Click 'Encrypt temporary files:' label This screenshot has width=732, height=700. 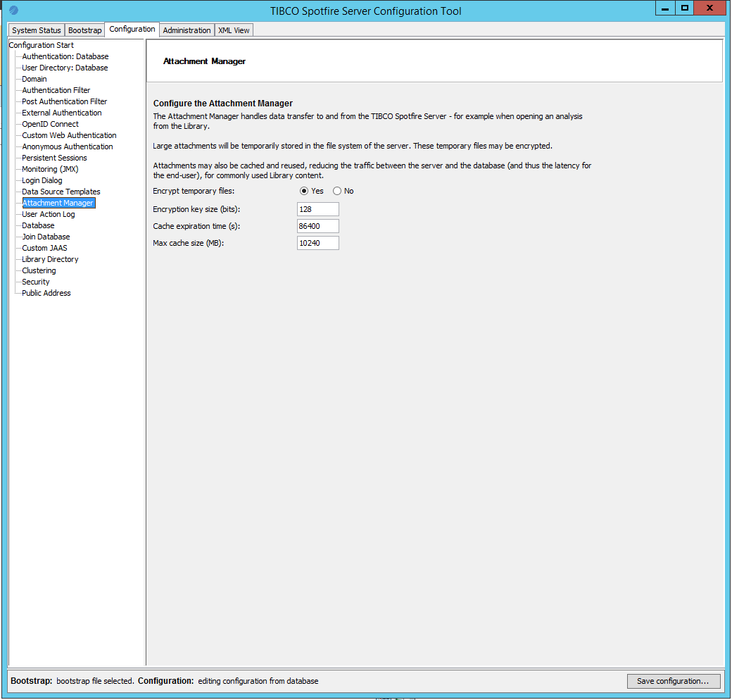pos(194,191)
